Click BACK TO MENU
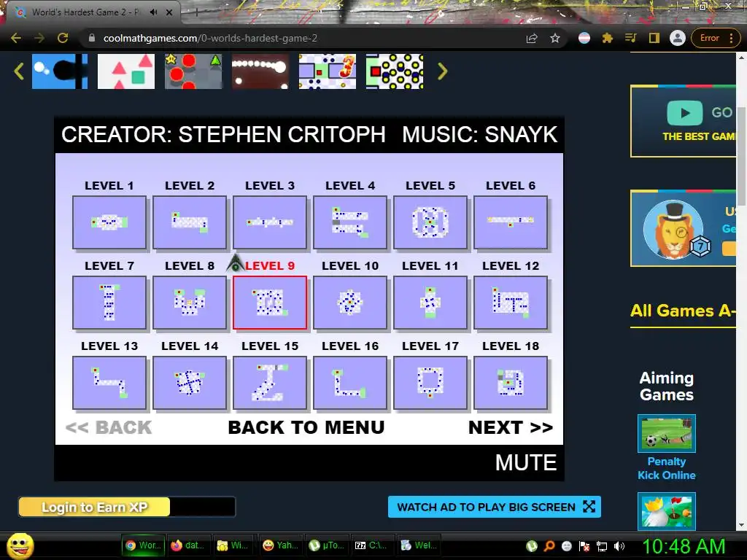The image size is (747, 560). coord(306,427)
